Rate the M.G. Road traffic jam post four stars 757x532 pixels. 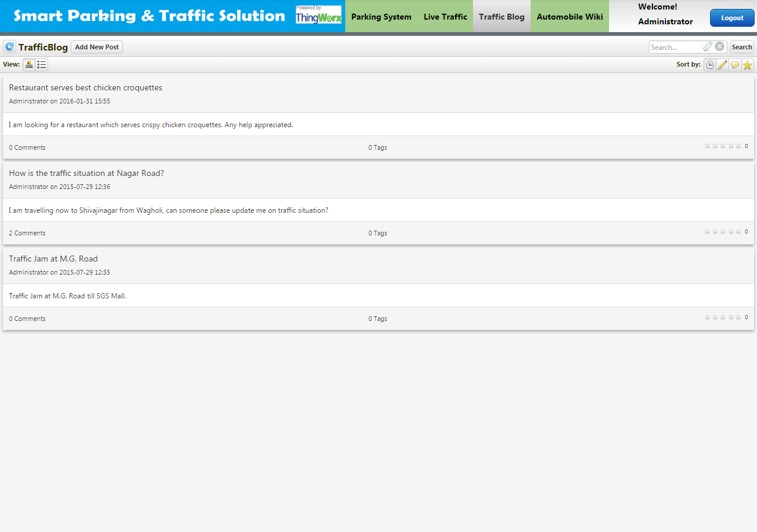(x=731, y=317)
